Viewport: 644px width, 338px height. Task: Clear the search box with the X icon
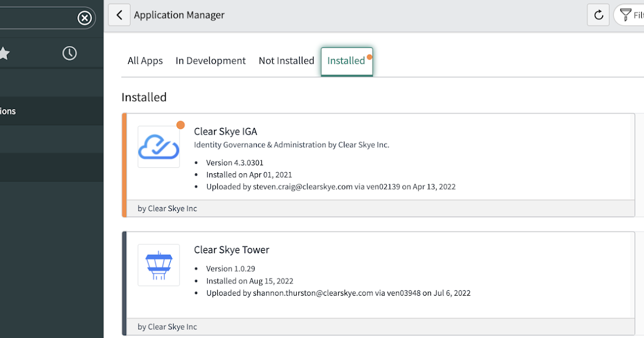point(84,18)
